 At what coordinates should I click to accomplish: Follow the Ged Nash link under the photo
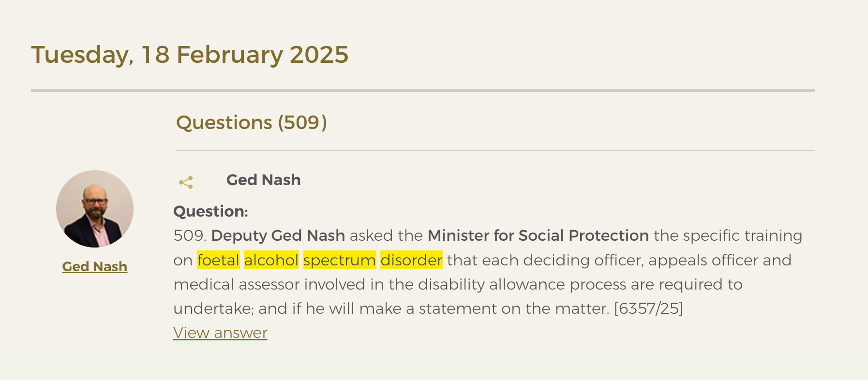(95, 266)
